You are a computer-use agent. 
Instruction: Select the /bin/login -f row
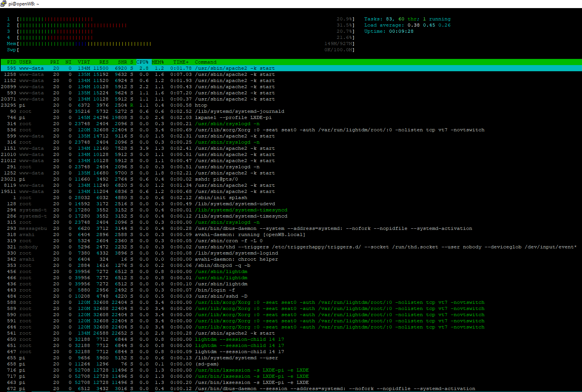click(x=291, y=290)
